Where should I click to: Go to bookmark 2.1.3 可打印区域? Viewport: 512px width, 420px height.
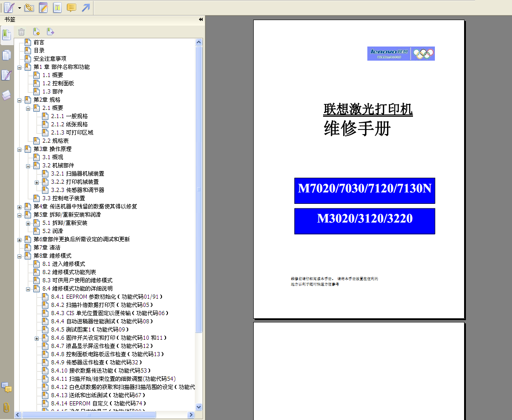[x=72, y=133]
